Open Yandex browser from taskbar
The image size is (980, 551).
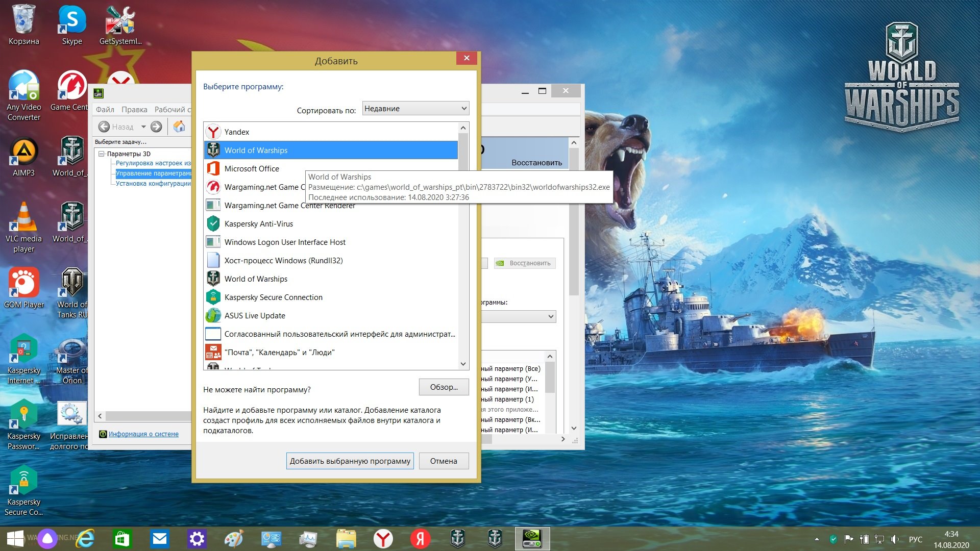(x=383, y=539)
